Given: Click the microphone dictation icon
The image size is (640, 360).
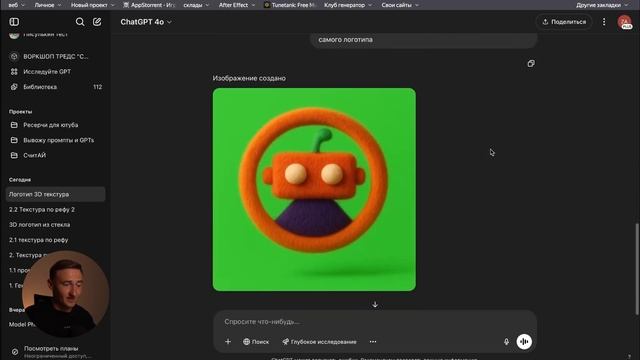Looking at the screenshot, I should coord(506,342).
